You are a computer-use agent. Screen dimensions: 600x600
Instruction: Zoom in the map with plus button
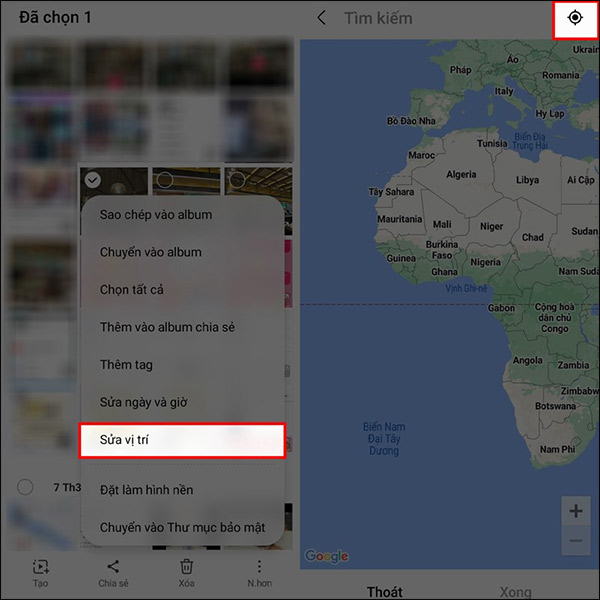pyautogui.click(x=576, y=511)
